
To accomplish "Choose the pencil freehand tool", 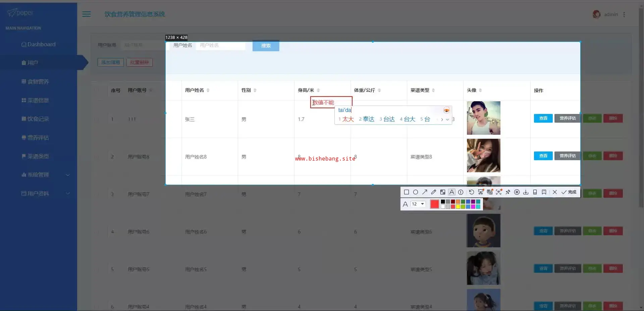I will click(434, 192).
